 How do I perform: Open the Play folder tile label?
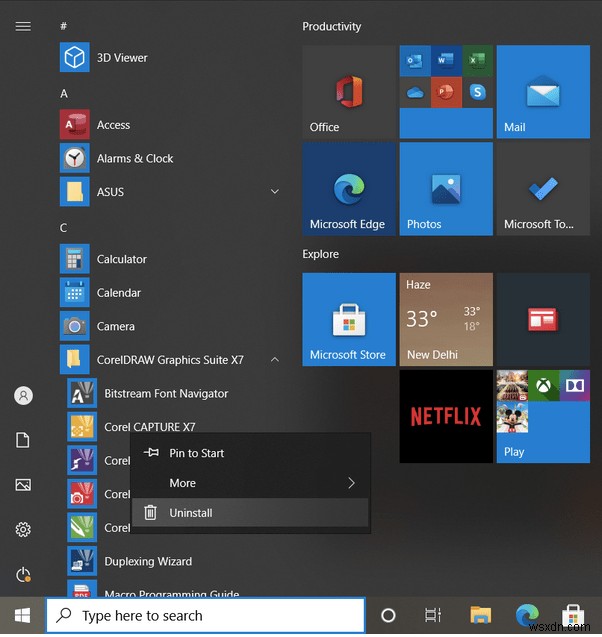pyautogui.click(x=514, y=452)
